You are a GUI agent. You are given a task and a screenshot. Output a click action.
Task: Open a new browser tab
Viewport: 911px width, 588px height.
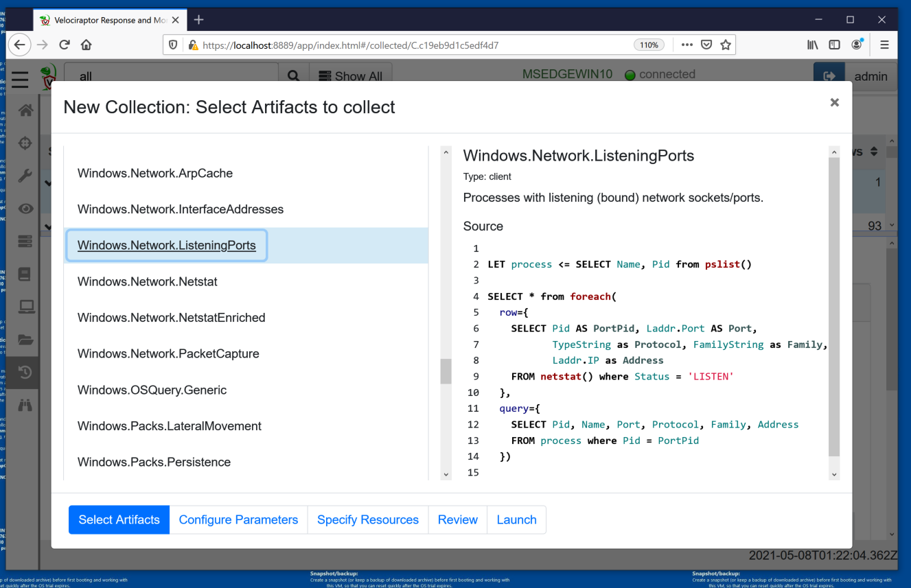tap(199, 20)
